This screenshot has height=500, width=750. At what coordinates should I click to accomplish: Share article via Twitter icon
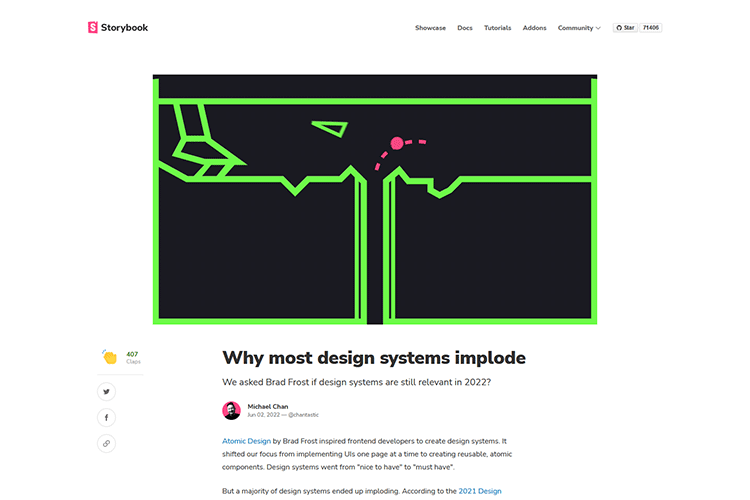[107, 392]
